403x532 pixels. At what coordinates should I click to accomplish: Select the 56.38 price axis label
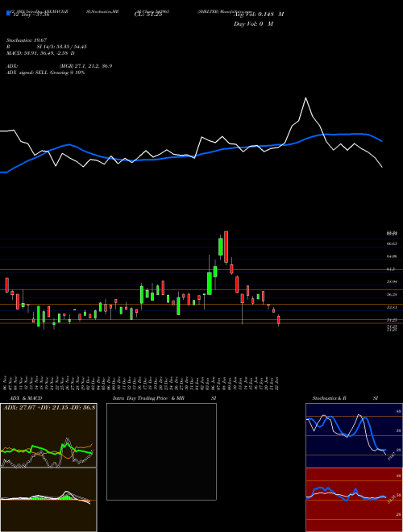tap(392, 294)
